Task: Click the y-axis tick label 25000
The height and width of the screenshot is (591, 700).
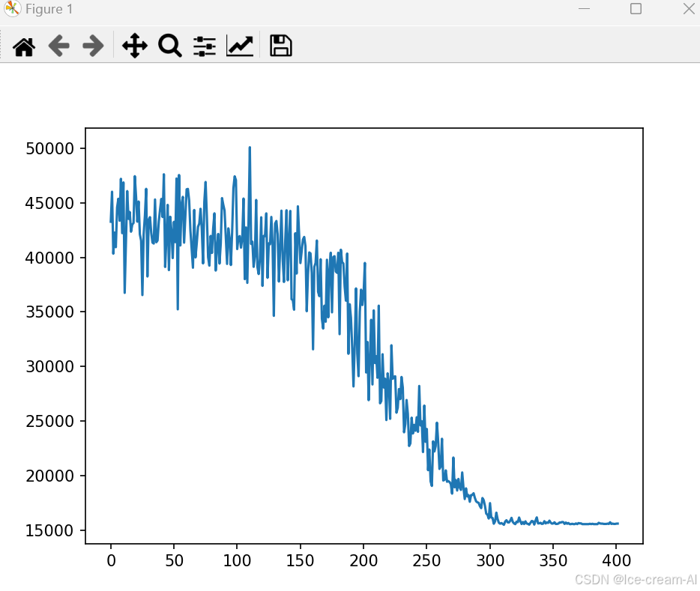Action: pos(49,422)
